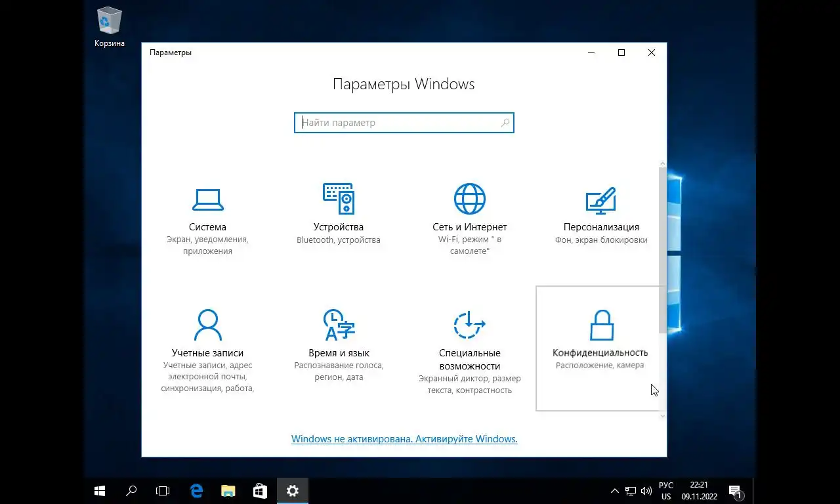Click the Распознавание голоса, регион, дата text
840x504 pixels.
tap(339, 371)
